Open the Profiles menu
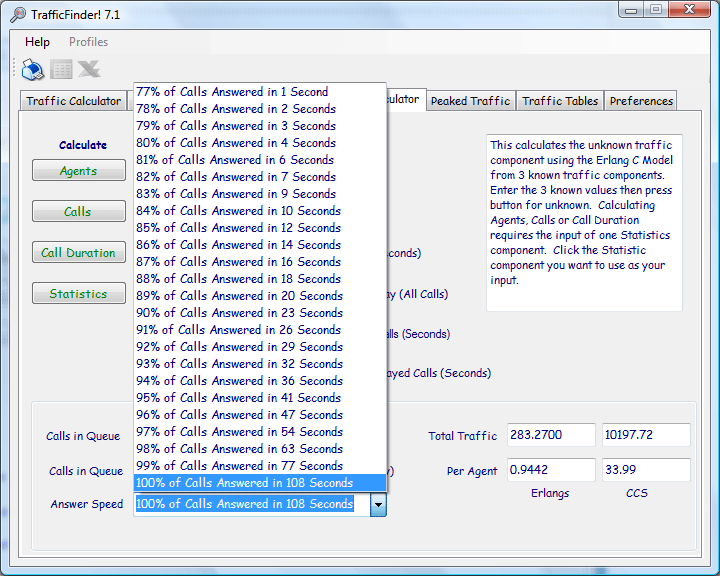Image resolution: width=720 pixels, height=576 pixels. tap(88, 42)
